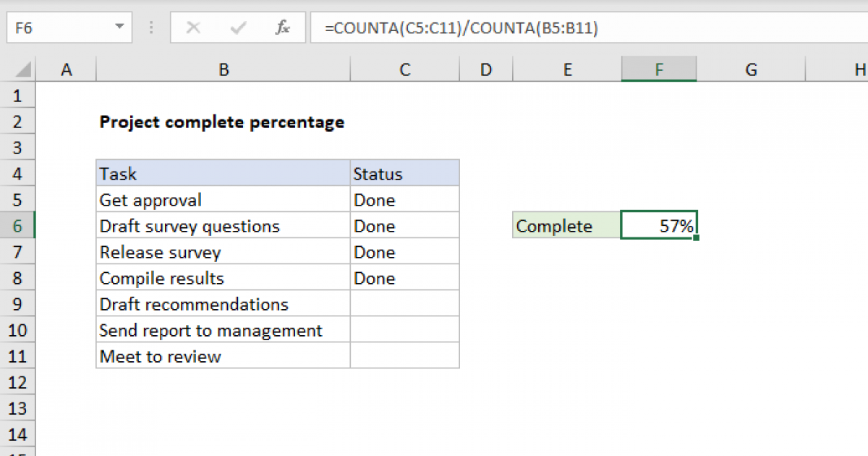Open the Name Box dropdown
Viewport: 868px width, 456px height.
coord(122,28)
